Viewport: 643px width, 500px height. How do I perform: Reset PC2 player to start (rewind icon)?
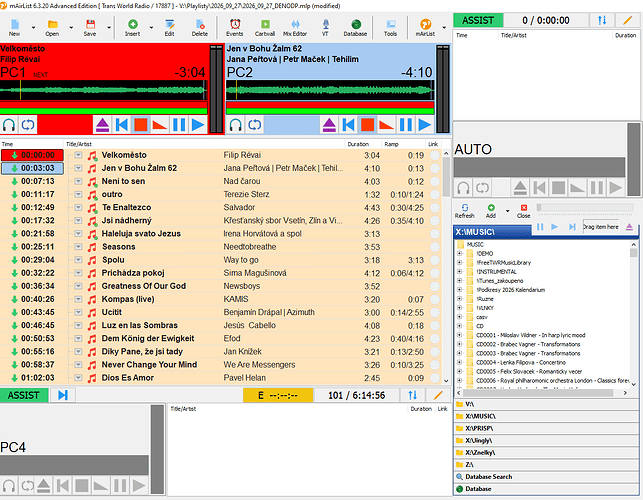pos(349,125)
